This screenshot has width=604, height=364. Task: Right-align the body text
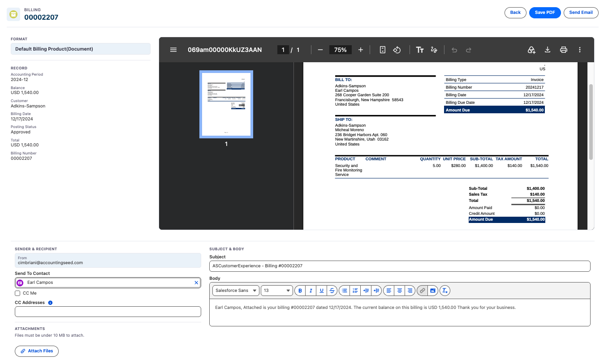coord(410,291)
